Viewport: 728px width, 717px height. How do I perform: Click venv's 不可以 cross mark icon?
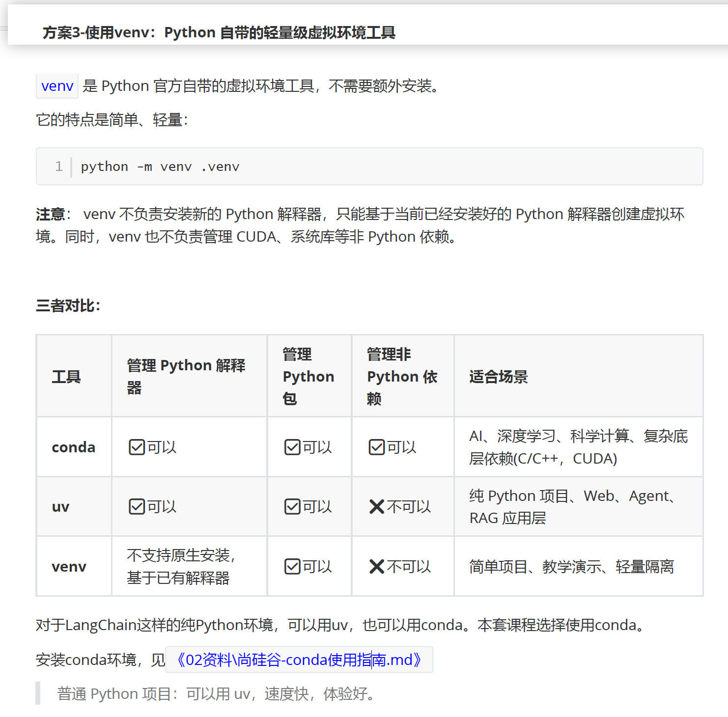[x=377, y=566]
